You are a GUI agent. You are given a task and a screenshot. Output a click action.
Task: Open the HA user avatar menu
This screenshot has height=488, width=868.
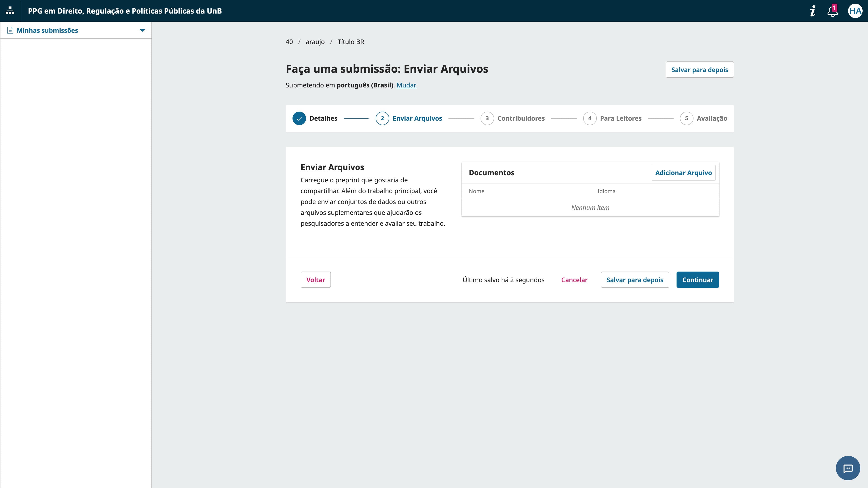coord(855,11)
